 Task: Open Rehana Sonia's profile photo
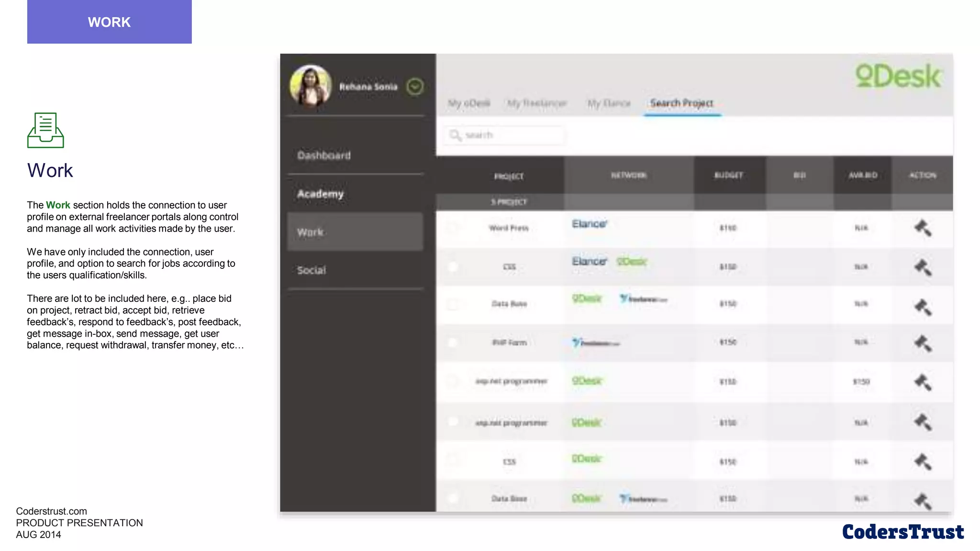click(x=311, y=86)
